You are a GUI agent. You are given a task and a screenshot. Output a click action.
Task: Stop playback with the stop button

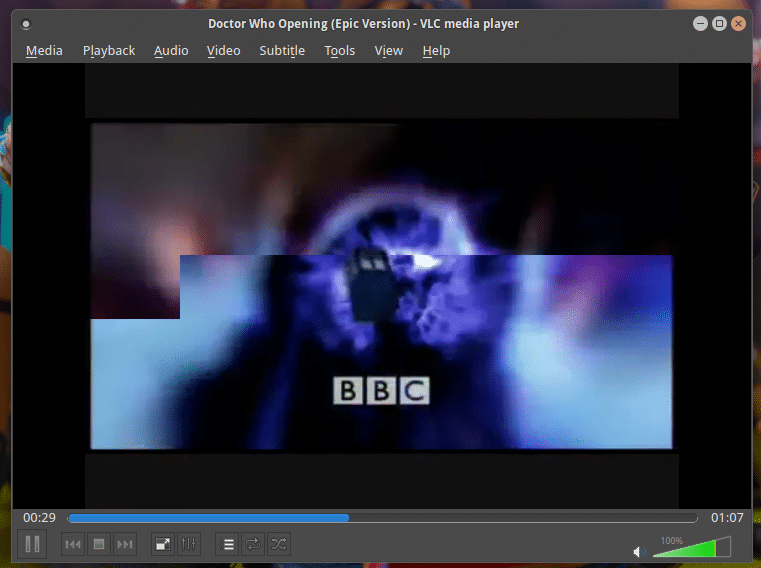[99, 544]
